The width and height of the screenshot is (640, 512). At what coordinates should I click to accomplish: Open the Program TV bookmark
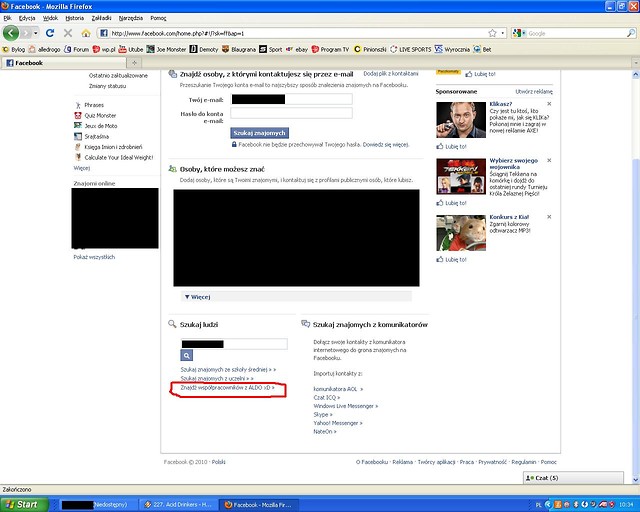click(x=331, y=49)
